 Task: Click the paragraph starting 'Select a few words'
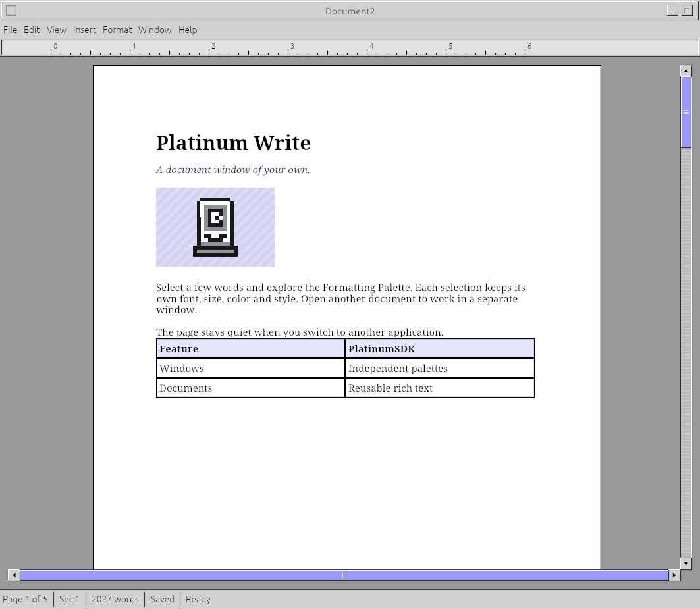340,299
